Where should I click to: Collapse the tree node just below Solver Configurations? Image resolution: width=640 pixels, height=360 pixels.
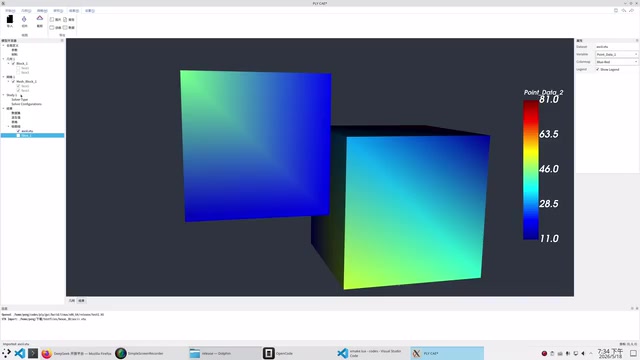(3, 109)
